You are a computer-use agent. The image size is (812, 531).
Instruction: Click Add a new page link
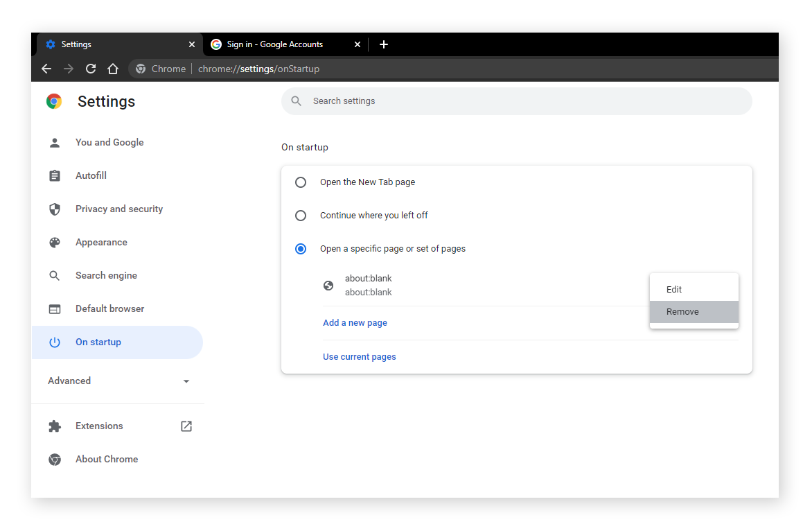pyautogui.click(x=355, y=323)
